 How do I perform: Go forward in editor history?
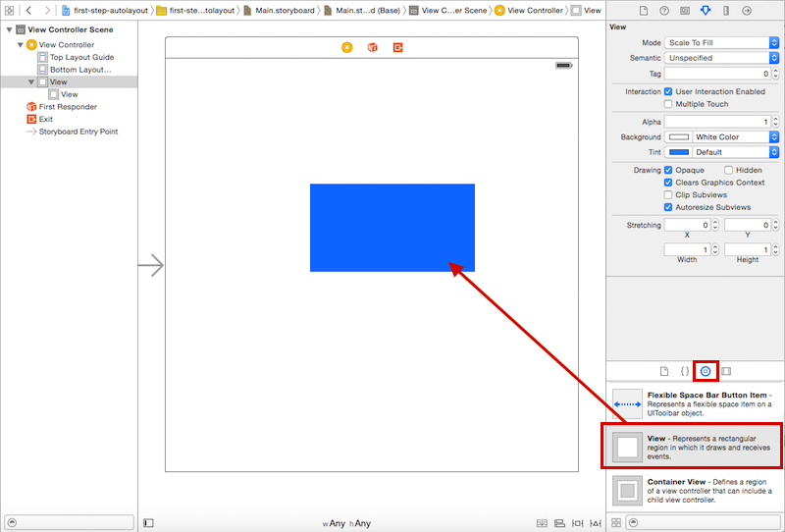tap(47, 10)
